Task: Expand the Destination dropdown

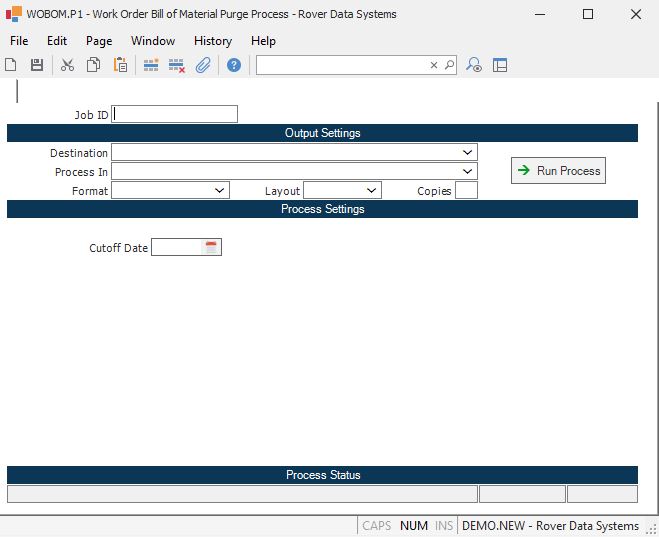Action: pos(468,152)
